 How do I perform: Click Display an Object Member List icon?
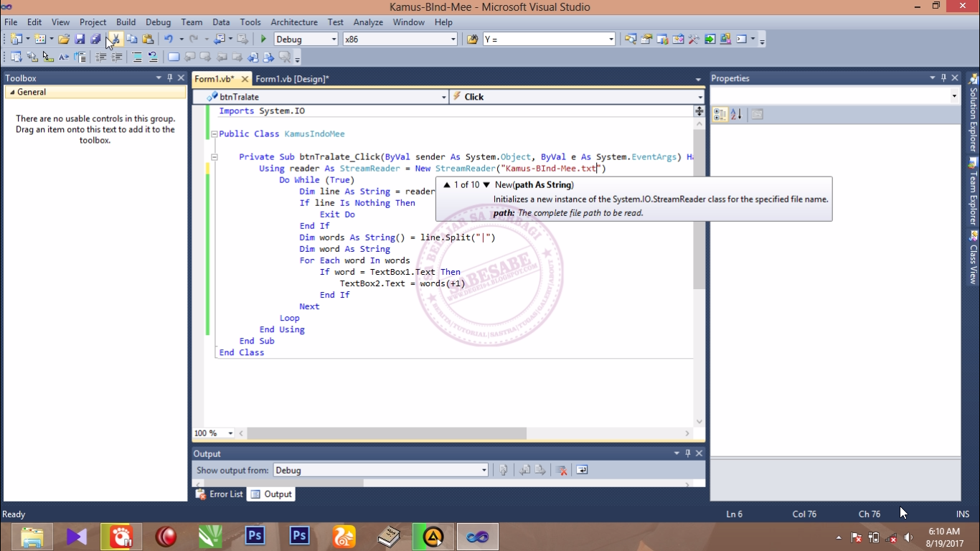pos(16,57)
